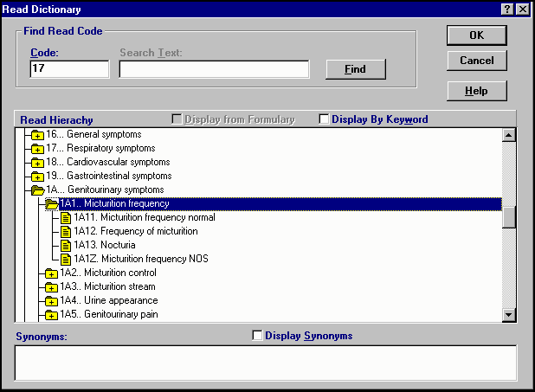
Task: Select the Genitourinary pain tree entry
Action: (108, 314)
